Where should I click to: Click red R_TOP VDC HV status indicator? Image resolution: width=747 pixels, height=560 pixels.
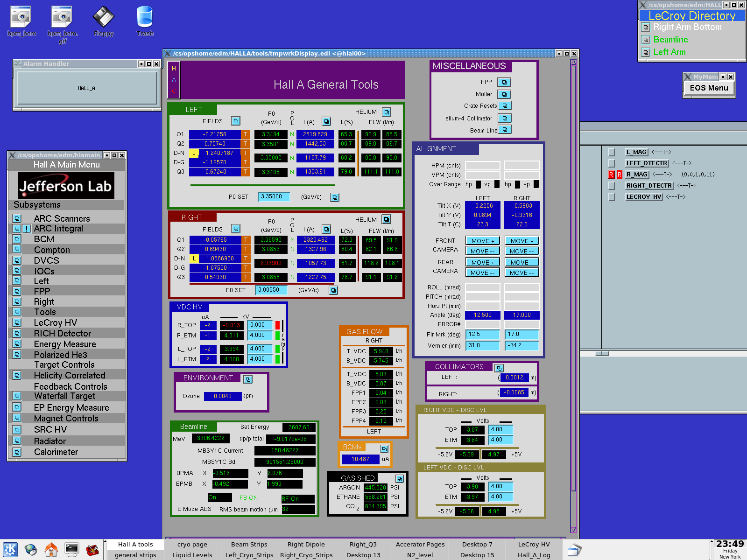[x=277, y=325]
